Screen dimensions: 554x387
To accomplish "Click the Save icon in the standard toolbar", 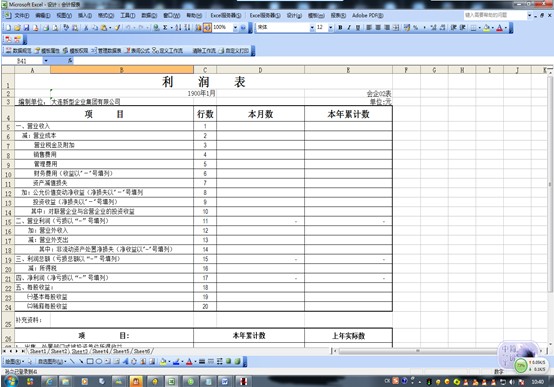I will click(26, 28).
